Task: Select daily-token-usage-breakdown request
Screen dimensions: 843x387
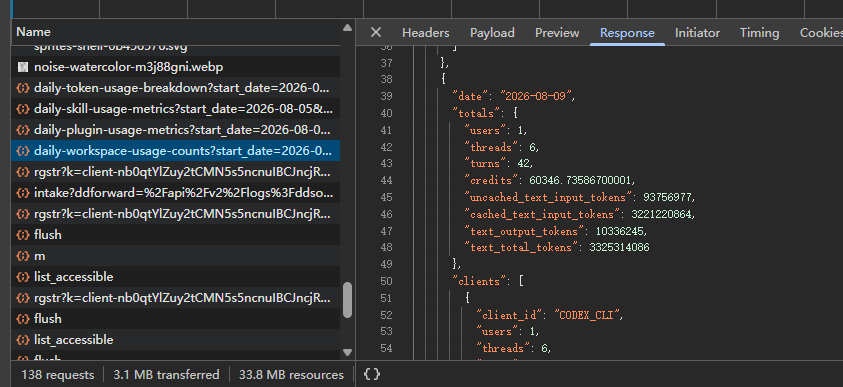Action: (175, 88)
